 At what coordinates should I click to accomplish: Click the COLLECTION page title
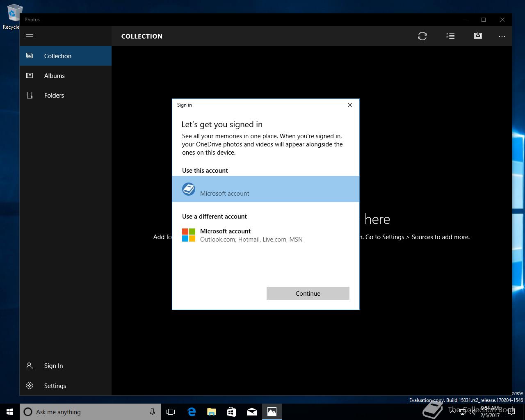(x=142, y=36)
